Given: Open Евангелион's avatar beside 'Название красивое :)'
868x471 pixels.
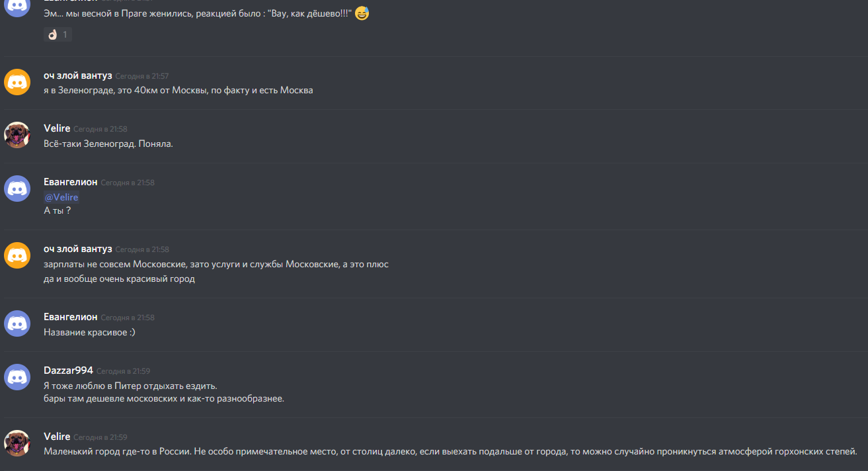Looking at the screenshot, I should pos(17,323).
